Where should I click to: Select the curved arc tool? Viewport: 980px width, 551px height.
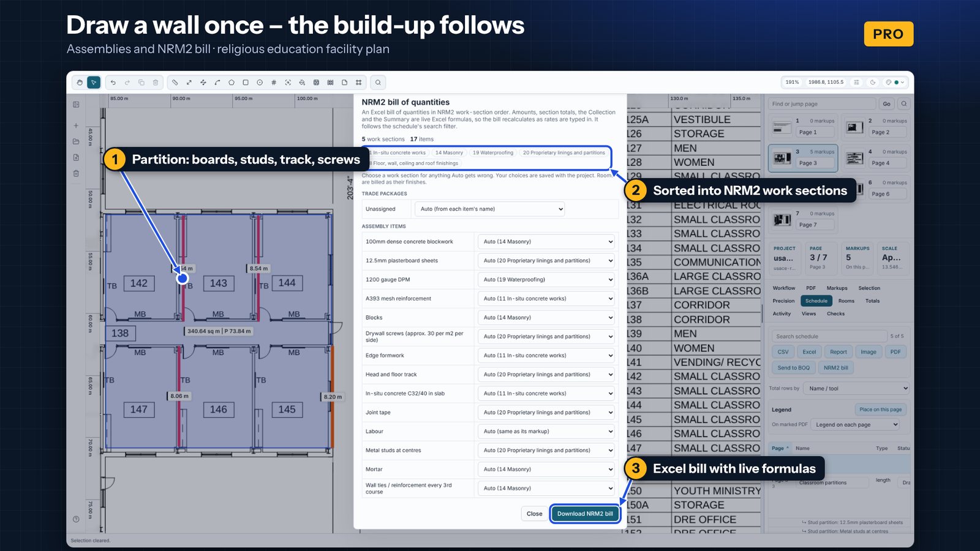[217, 82]
